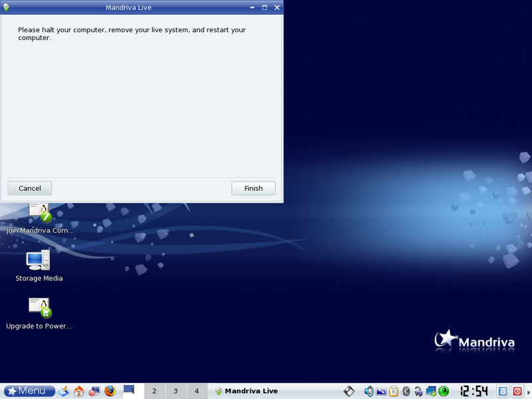Click the blue lock session button
The height and width of the screenshot is (399, 532).
click(503, 391)
